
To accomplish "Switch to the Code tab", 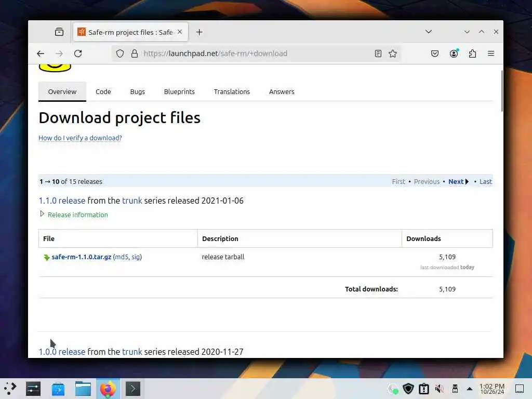I will coord(103,91).
